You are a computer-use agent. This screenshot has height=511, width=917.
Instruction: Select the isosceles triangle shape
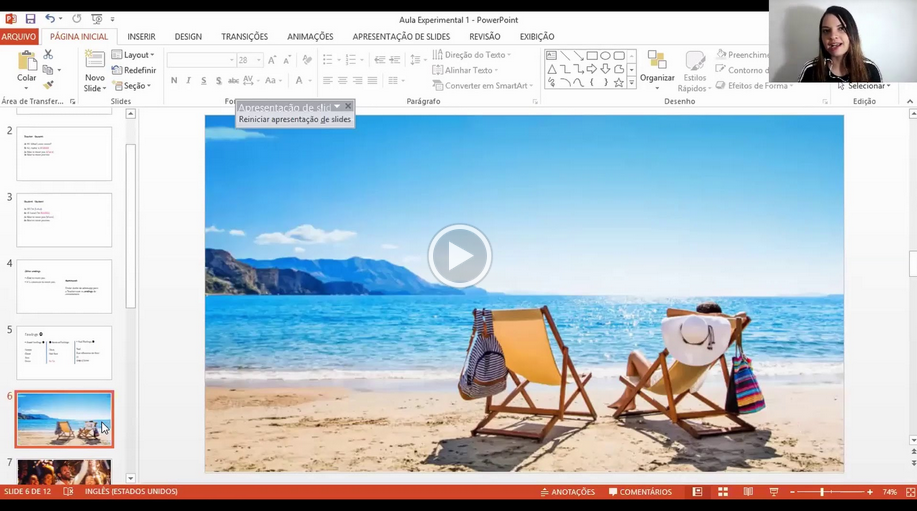(551, 69)
